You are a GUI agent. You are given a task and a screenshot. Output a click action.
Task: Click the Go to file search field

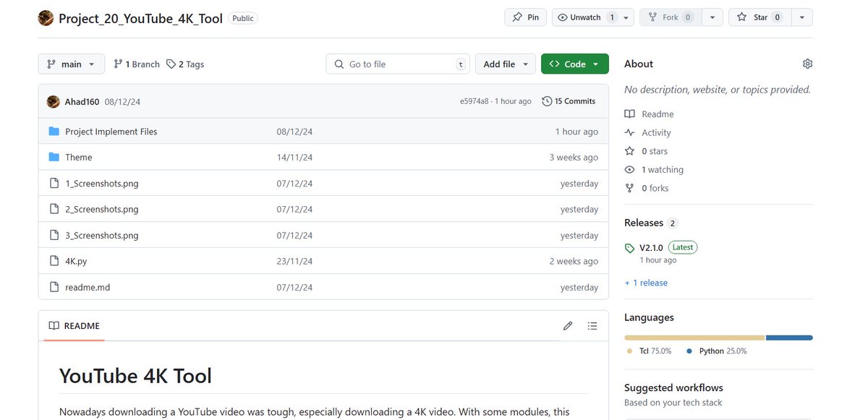397,64
